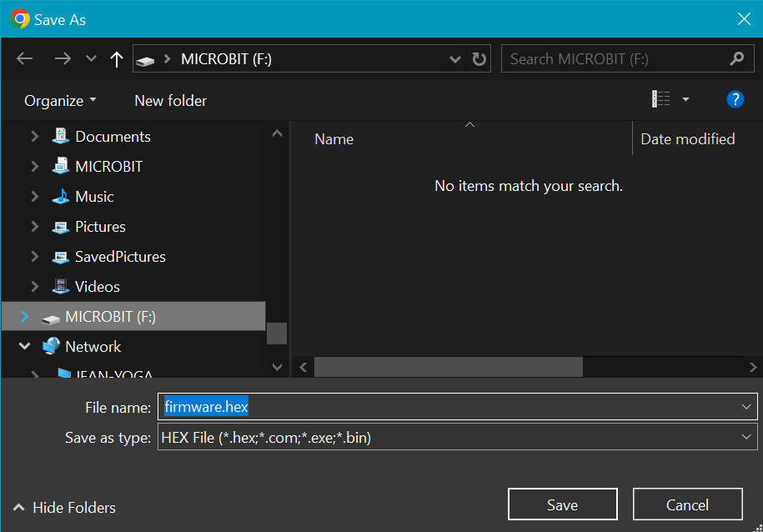This screenshot has height=532, width=763.
Task: Click navigation pane scroll down arrow
Action: tap(277, 367)
